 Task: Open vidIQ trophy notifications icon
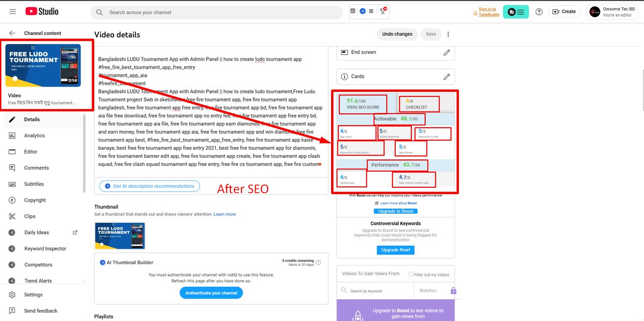click(x=383, y=11)
